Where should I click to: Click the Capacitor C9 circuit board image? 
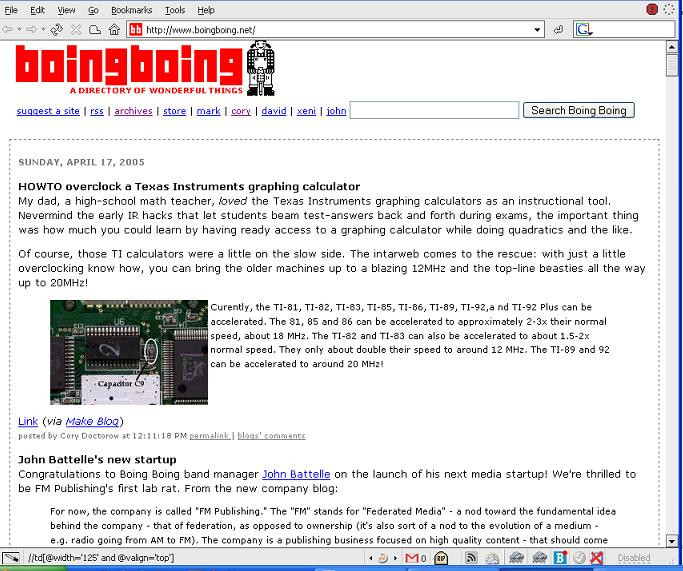point(129,352)
